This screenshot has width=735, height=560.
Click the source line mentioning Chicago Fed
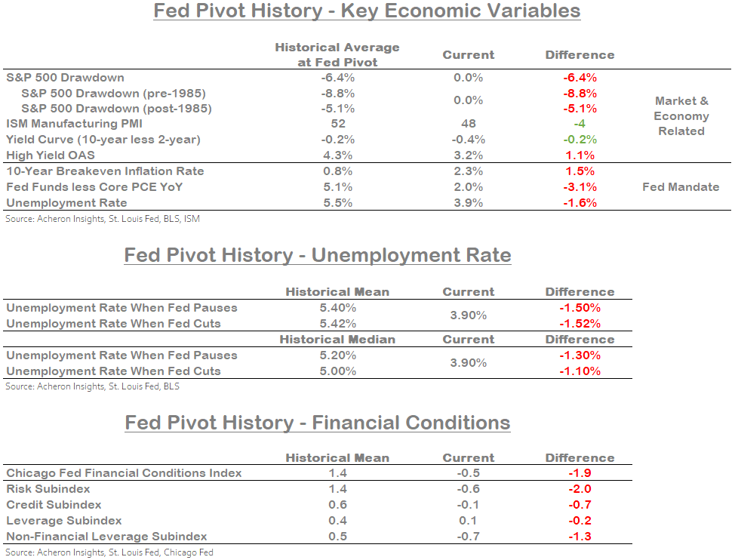point(109,552)
